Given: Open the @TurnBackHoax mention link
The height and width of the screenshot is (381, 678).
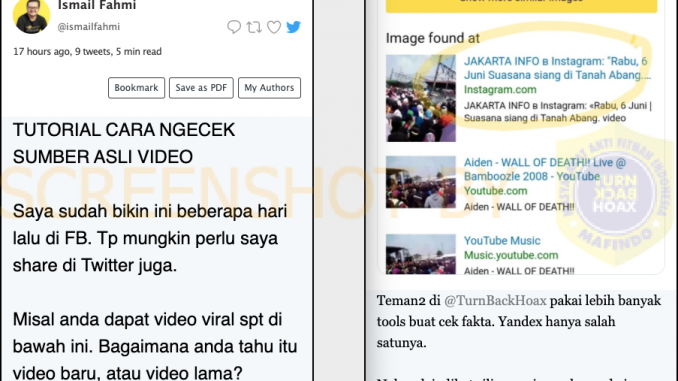Looking at the screenshot, I should pyautogui.click(x=495, y=301).
